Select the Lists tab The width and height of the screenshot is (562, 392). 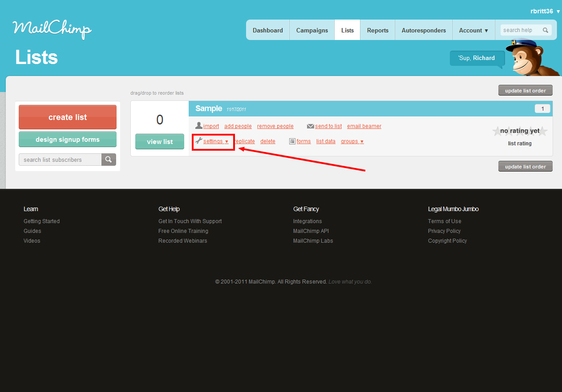click(348, 30)
